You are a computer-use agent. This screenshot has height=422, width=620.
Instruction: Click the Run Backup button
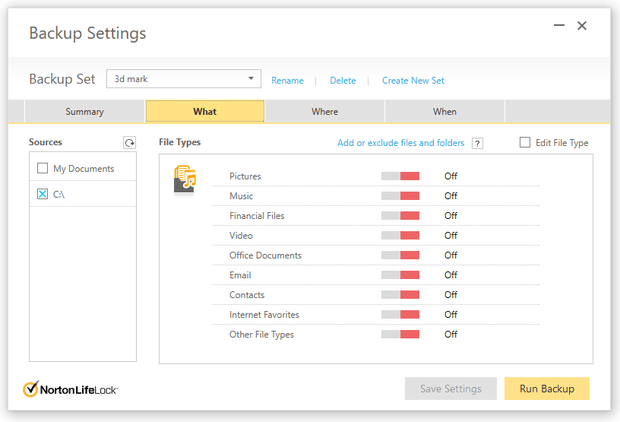coord(546,389)
